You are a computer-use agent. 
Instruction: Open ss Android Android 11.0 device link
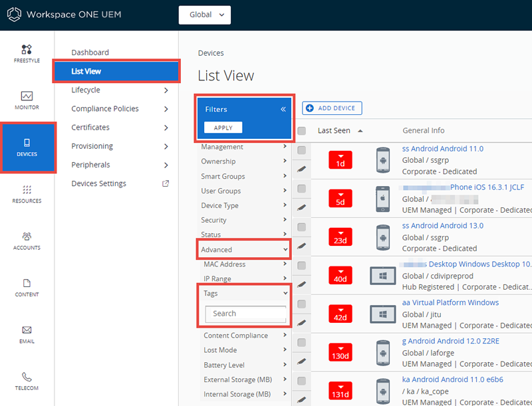pos(442,148)
